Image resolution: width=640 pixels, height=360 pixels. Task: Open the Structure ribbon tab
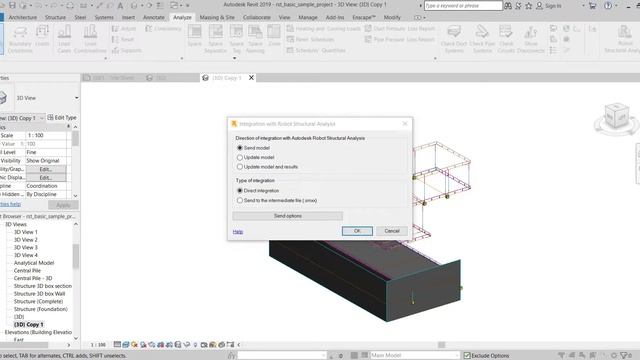pos(55,18)
